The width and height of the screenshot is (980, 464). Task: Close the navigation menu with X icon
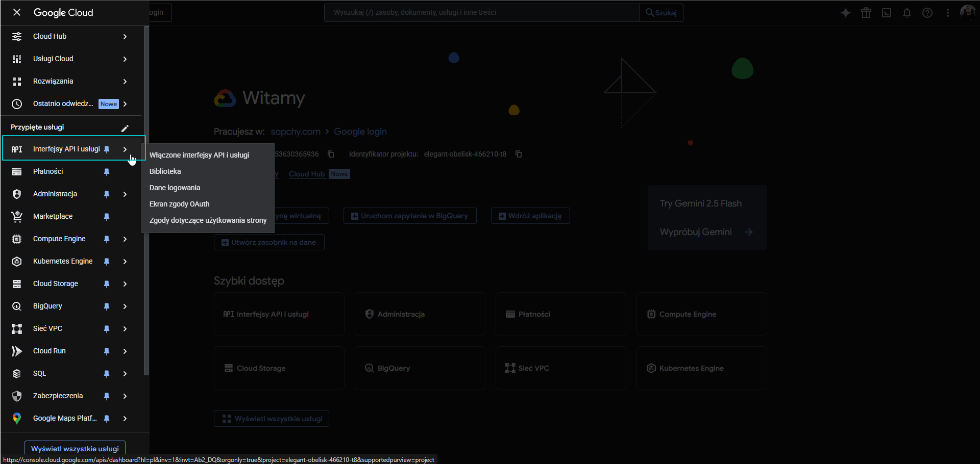click(17, 12)
